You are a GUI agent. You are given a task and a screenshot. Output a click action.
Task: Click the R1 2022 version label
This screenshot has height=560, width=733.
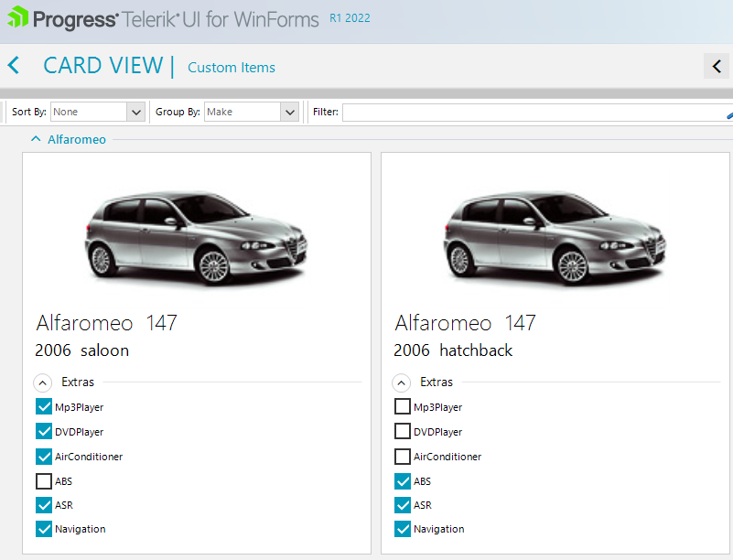click(x=350, y=18)
